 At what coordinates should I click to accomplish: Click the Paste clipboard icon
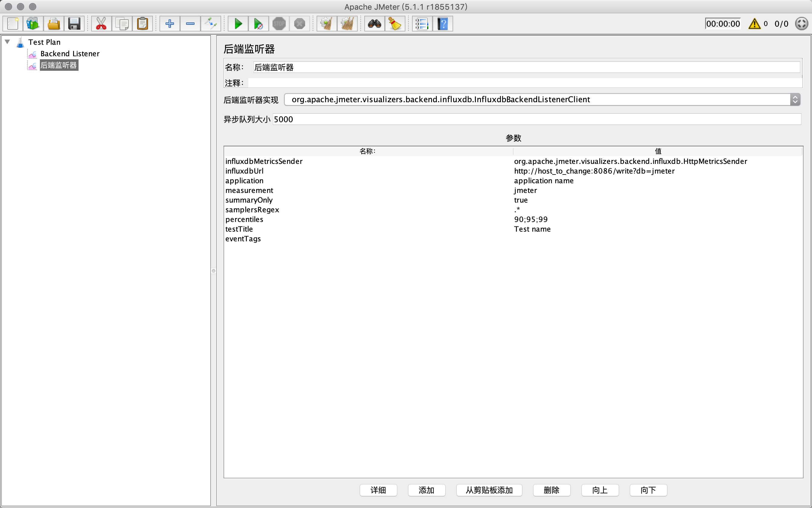[x=142, y=24]
